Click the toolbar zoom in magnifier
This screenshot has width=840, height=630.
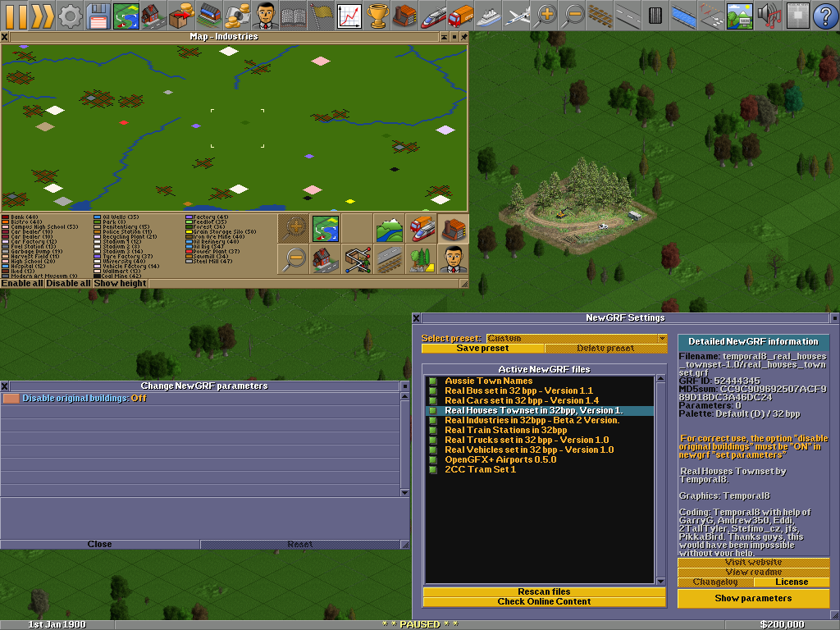coord(545,15)
